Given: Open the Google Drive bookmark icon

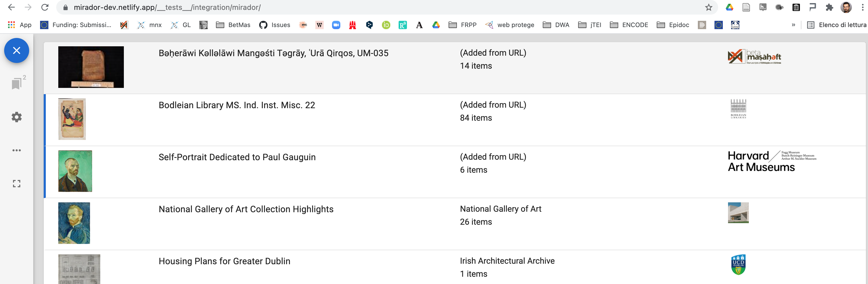Looking at the screenshot, I should (436, 25).
